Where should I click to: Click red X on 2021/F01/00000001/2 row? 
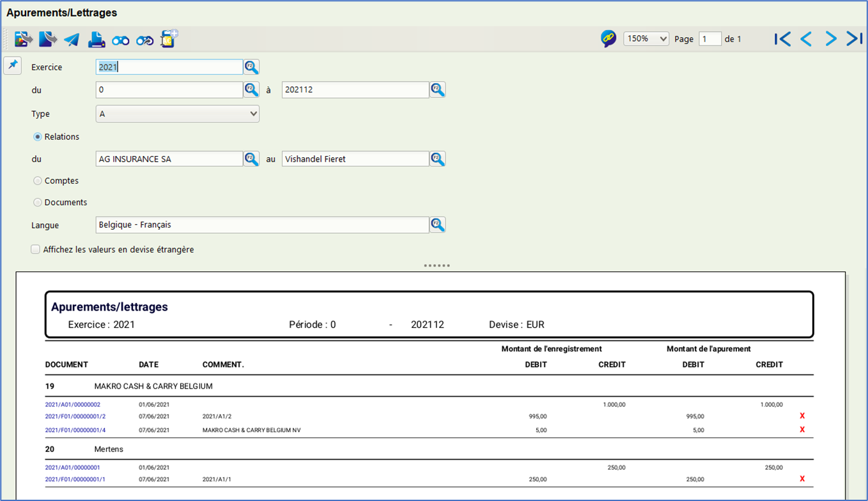click(802, 416)
